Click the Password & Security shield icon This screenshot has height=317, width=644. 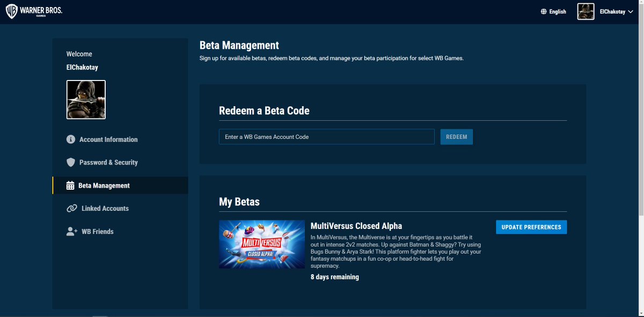70,163
